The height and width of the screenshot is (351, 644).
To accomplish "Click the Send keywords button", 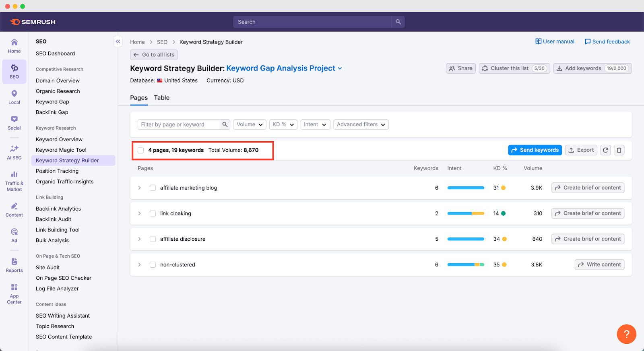I will click(535, 150).
